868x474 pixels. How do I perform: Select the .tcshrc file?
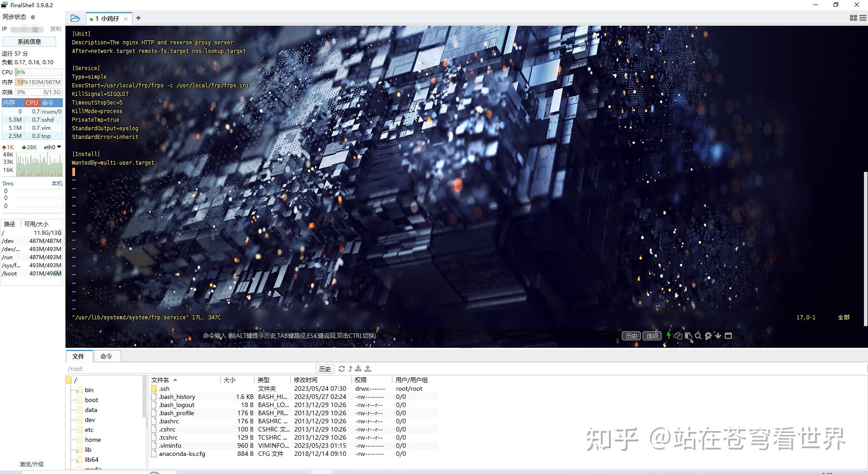[293, 437]
